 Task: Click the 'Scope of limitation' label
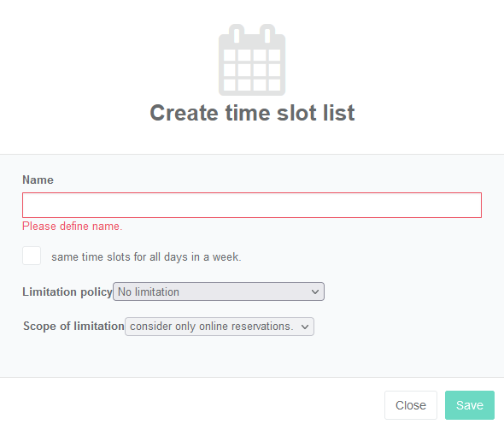[x=73, y=326]
